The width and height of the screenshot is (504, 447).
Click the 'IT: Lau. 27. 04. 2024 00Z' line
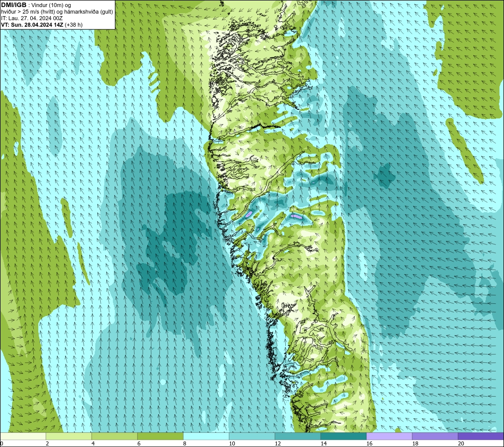pos(31,18)
